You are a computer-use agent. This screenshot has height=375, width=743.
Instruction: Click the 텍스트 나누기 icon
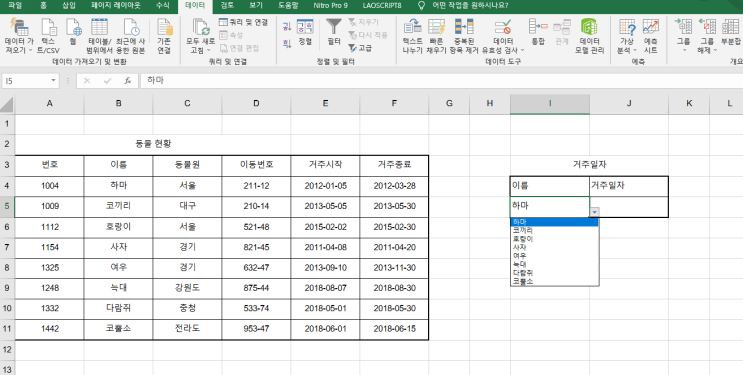412,27
